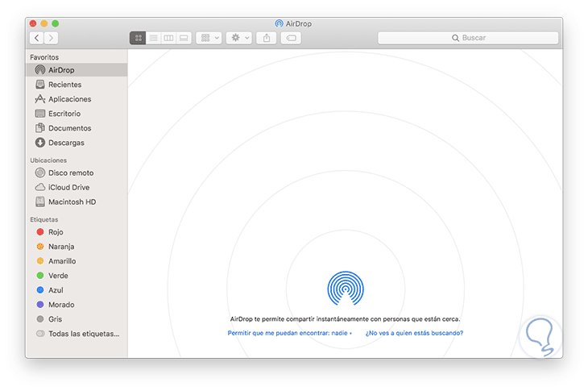588x391 pixels.
Task: Click the edit tags toolbar button
Action: [x=291, y=38]
